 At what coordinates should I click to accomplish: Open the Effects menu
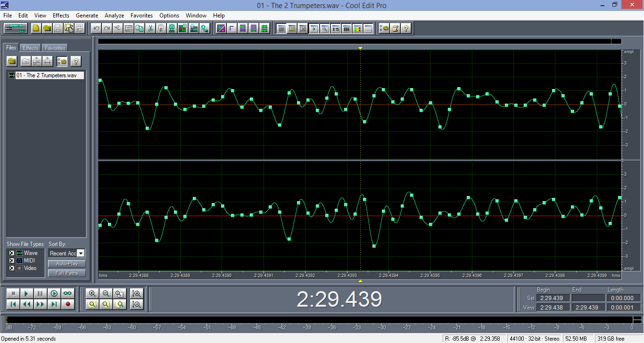pos(61,16)
